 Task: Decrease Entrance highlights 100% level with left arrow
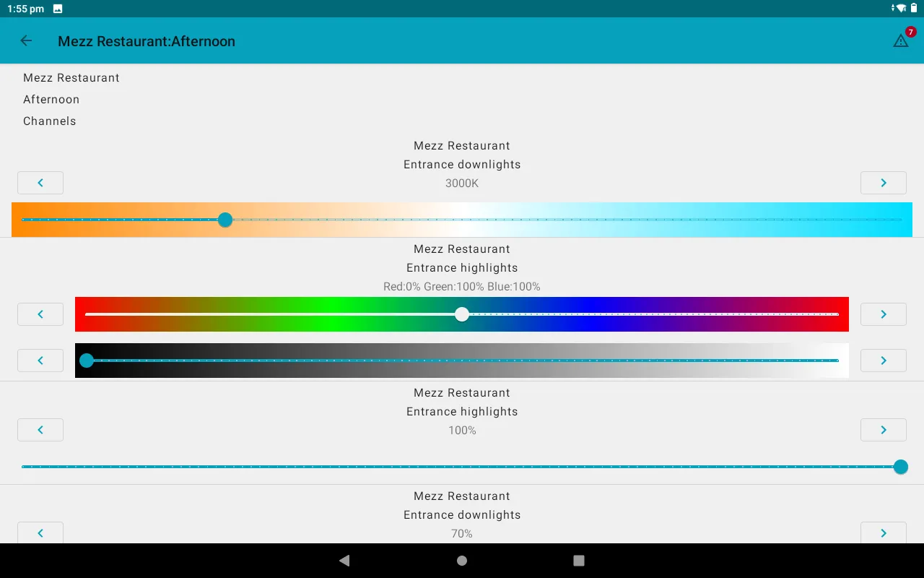pos(40,430)
